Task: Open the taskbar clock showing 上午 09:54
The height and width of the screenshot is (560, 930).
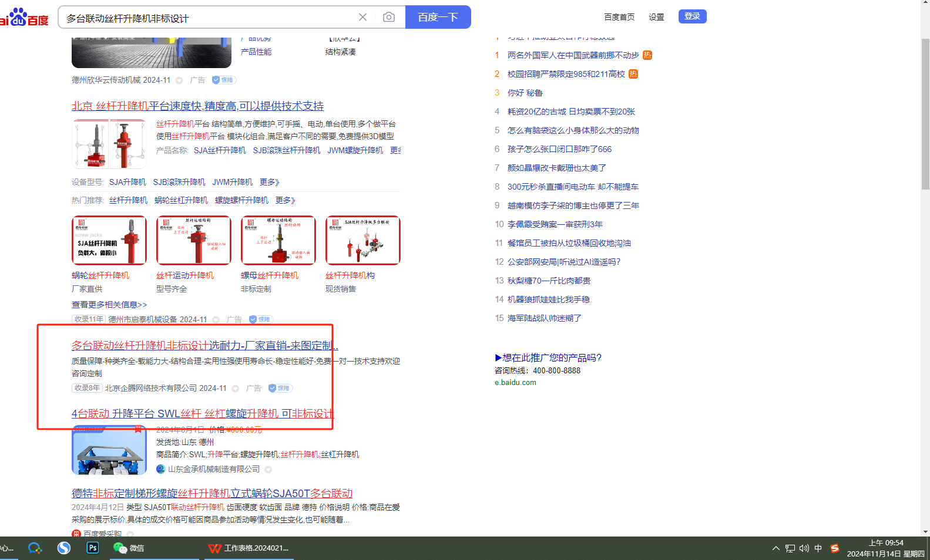Action: coord(886,548)
